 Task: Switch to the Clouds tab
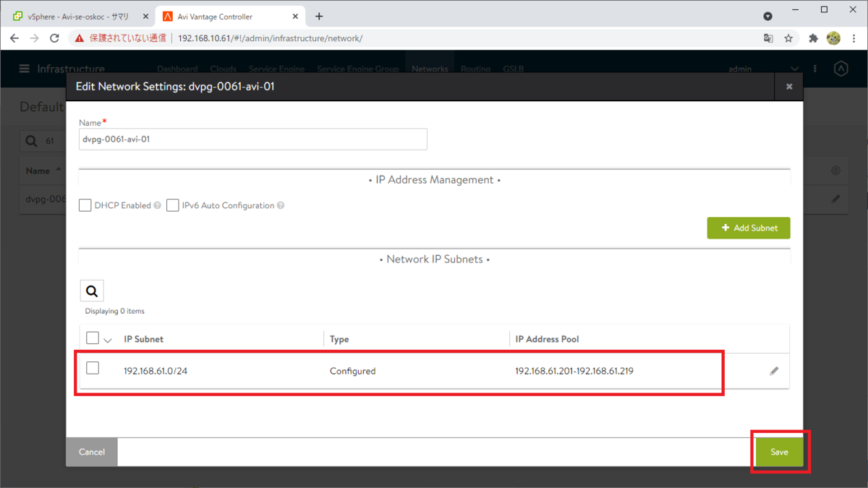pos(223,69)
